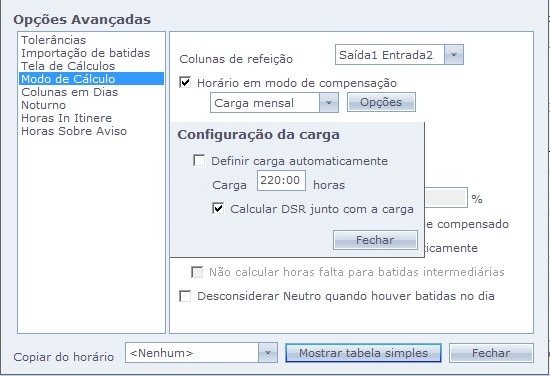Select Horas Sobre Aviso item
Viewport: 550px width, 376px height.
[74, 131]
